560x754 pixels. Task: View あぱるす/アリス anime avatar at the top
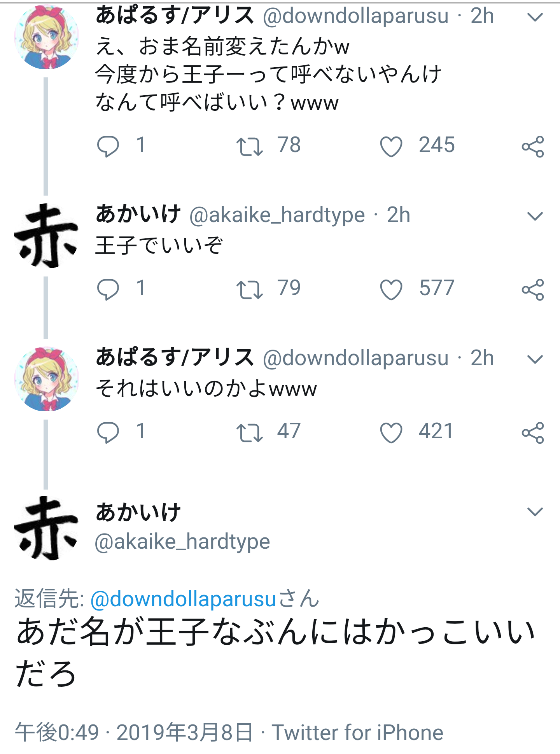(x=46, y=37)
